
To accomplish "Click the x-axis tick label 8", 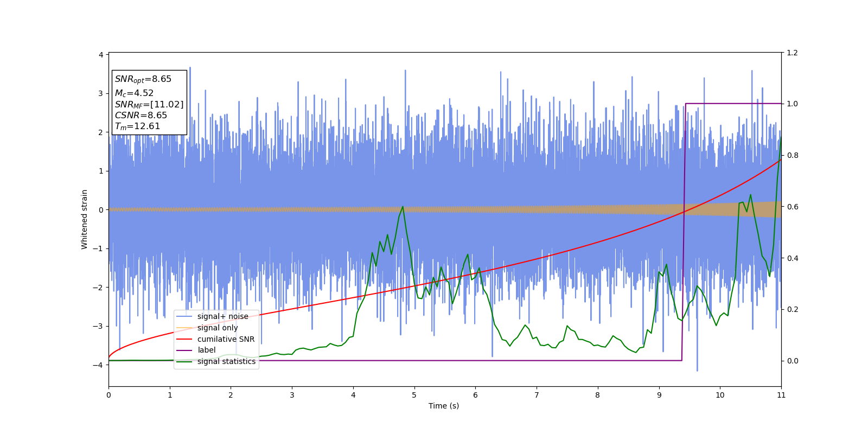I will tap(598, 395).
